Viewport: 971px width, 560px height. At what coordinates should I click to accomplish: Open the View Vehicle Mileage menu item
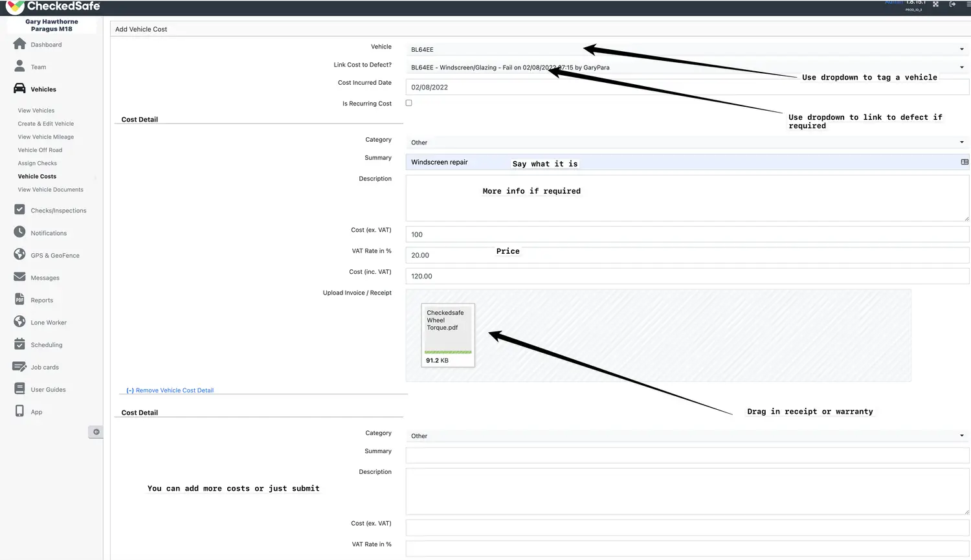46,137
